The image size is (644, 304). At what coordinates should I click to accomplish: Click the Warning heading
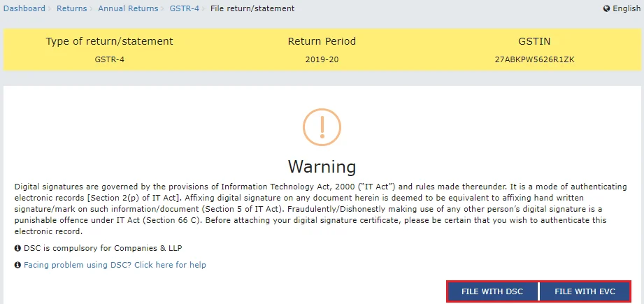pyautogui.click(x=322, y=167)
